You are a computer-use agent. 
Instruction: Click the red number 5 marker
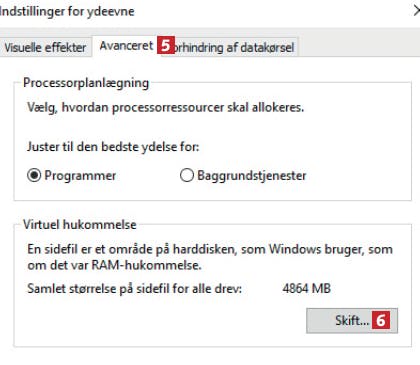166,46
